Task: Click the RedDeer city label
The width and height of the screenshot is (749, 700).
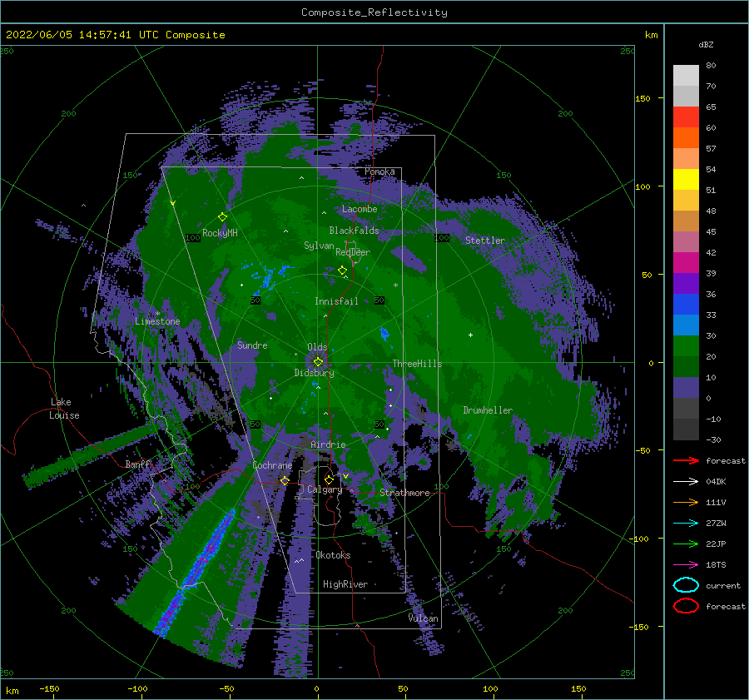Action: [x=353, y=252]
